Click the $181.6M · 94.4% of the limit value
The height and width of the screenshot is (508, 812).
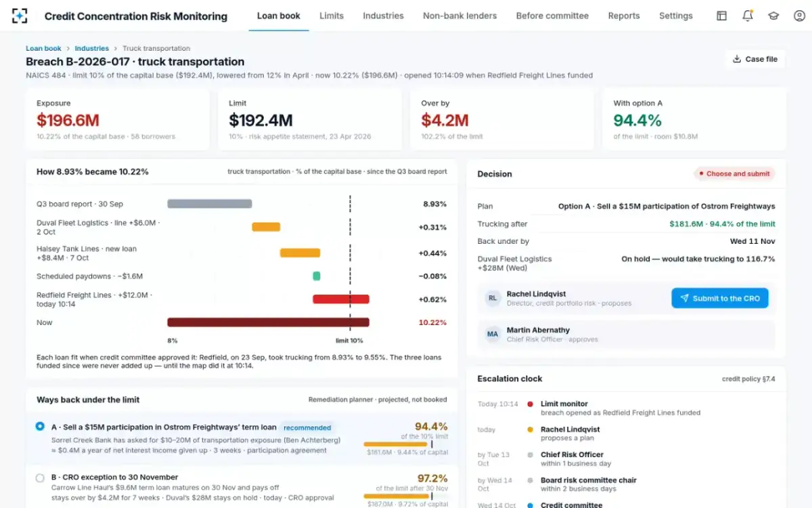722,224
